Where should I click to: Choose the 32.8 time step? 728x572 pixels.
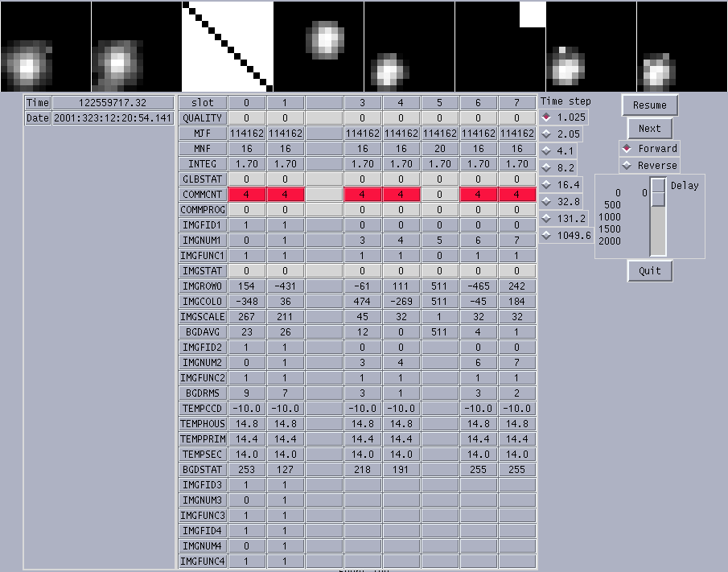click(x=561, y=201)
